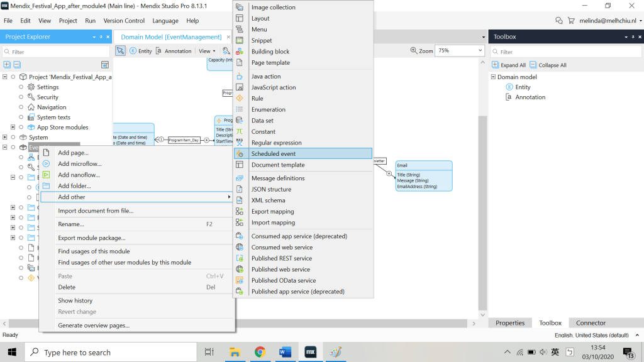
Task: Click the Enumeration list icon
Action: coord(240,109)
